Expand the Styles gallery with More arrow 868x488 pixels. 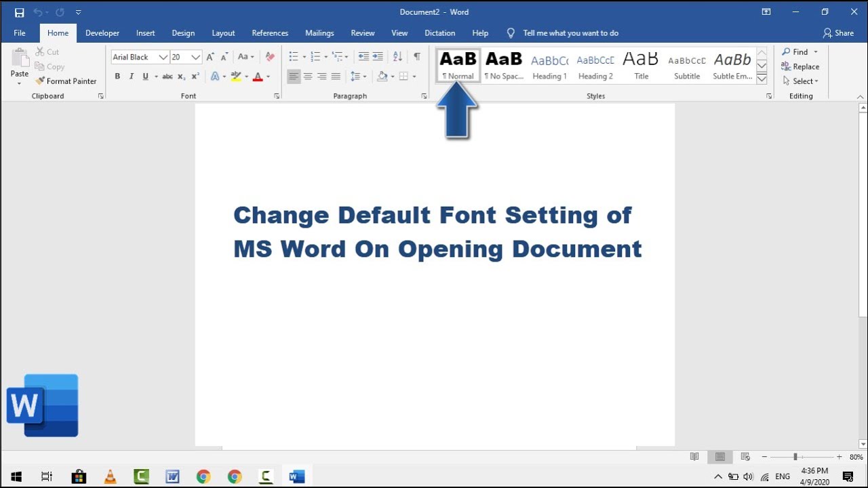coord(762,79)
